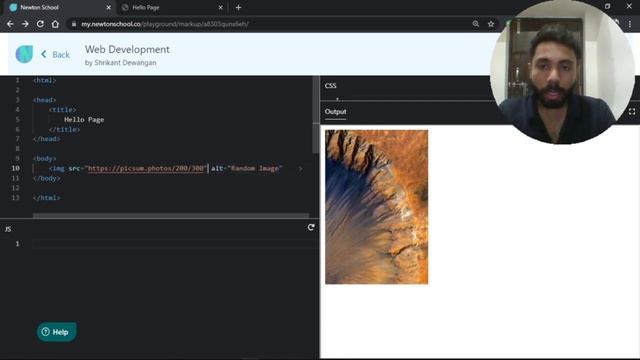Click the alt Random Image attribute

[247, 168]
